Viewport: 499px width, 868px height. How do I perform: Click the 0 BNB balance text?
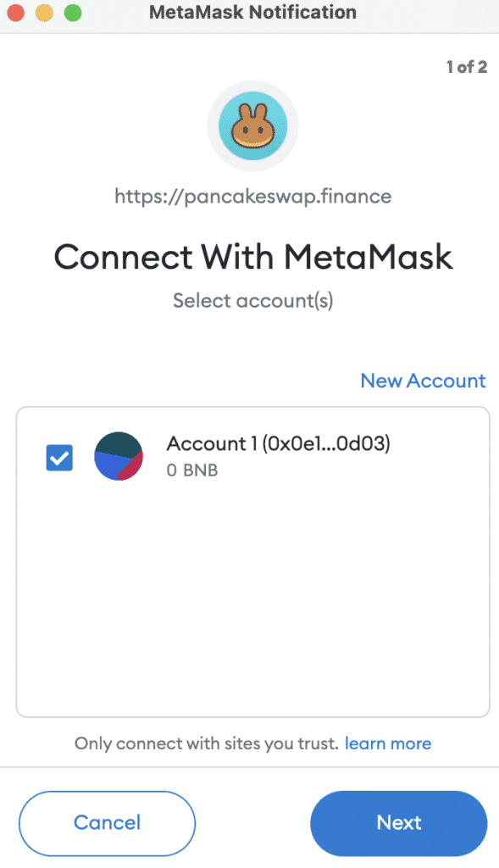(192, 470)
